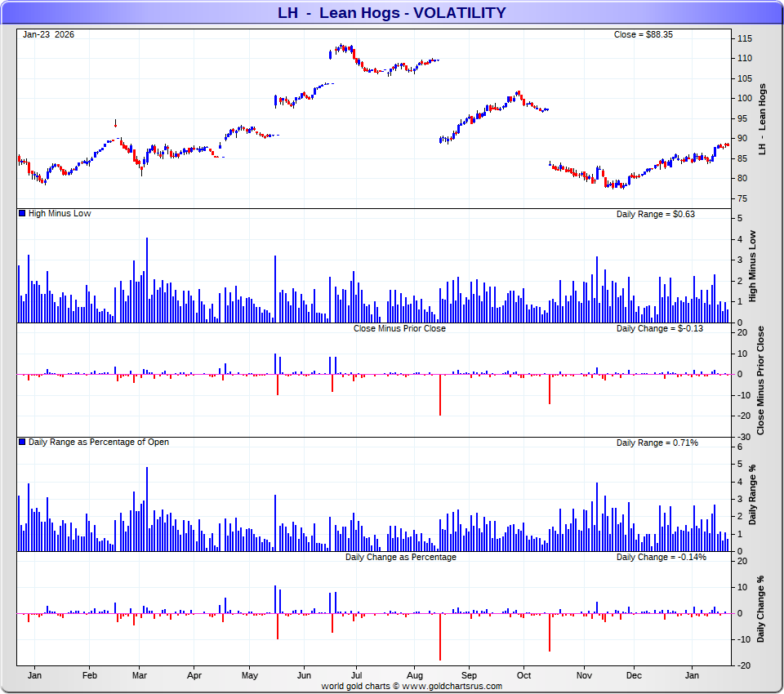Click the 'Aug' x-axis label
The width and height of the screenshot is (784, 694).
pyautogui.click(x=415, y=675)
